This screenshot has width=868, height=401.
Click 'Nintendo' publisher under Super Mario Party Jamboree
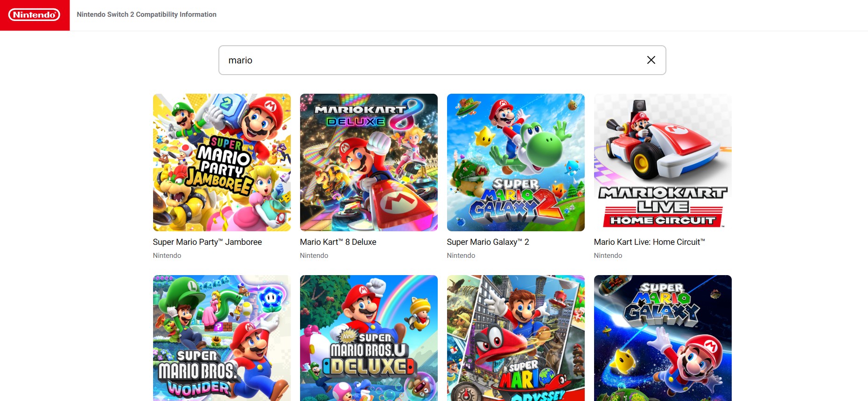coord(167,256)
